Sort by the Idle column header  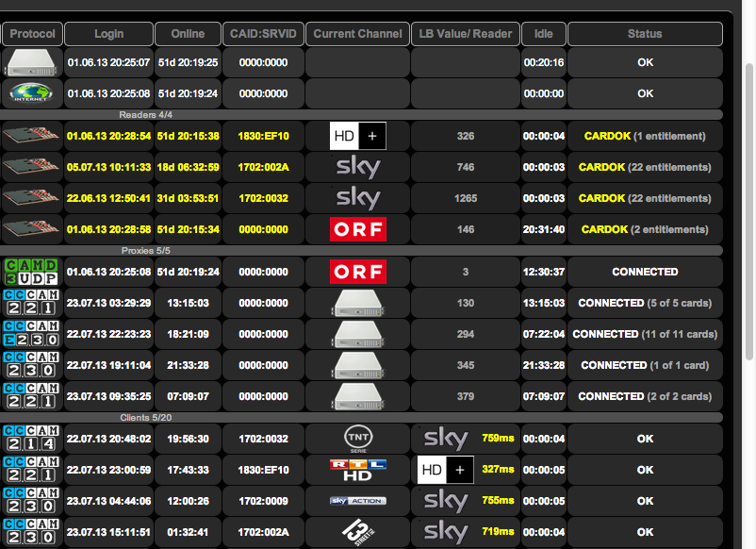click(543, 34)
